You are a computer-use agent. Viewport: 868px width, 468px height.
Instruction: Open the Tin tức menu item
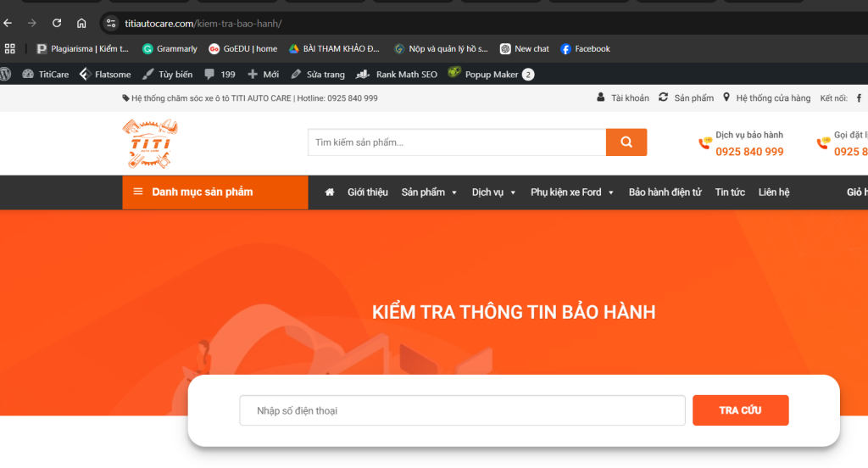click(x=730, y=192)
